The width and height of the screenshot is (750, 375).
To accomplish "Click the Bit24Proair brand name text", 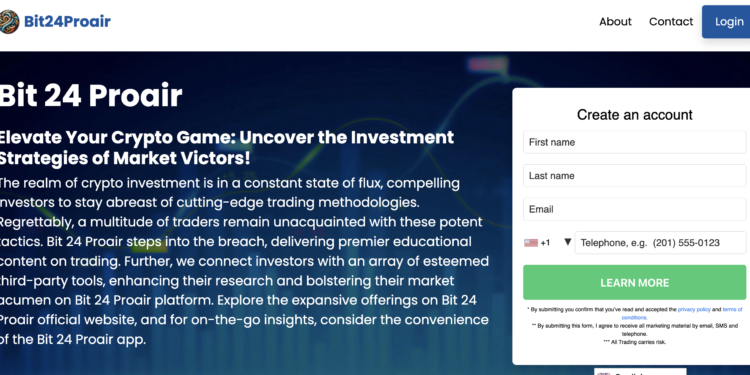I will 67,22.
